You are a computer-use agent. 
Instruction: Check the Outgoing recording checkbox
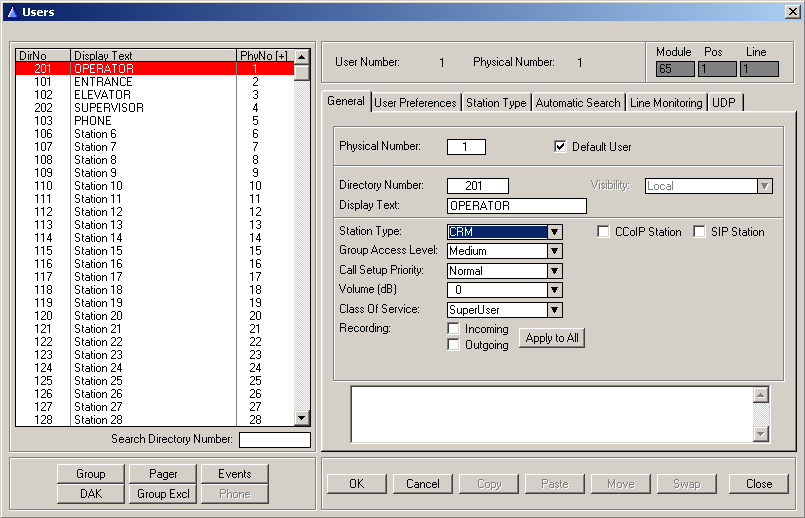[x=454, y=345]
